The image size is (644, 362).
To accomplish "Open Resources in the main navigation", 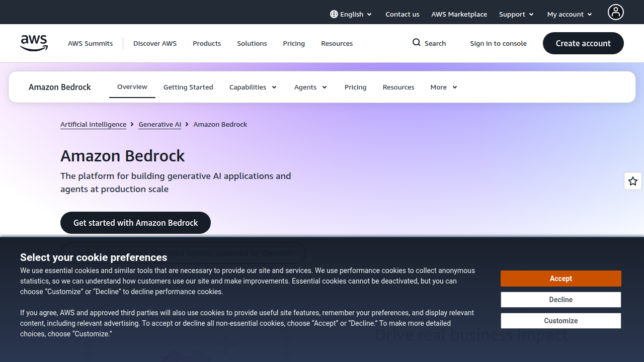I will click(337, 43).
